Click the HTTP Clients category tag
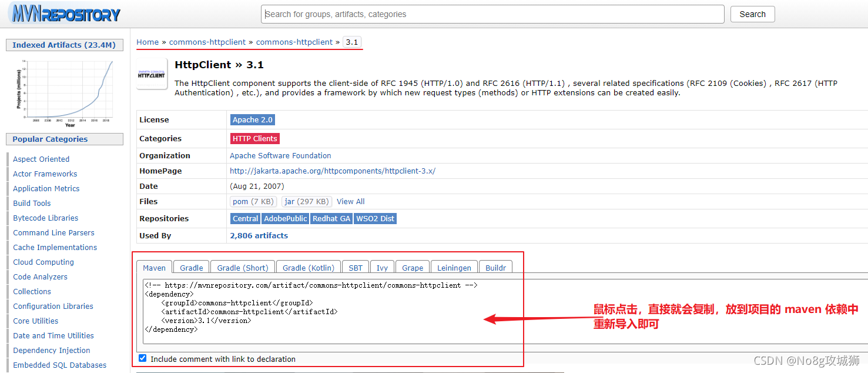Screen dimensions: 868x373 255,138
